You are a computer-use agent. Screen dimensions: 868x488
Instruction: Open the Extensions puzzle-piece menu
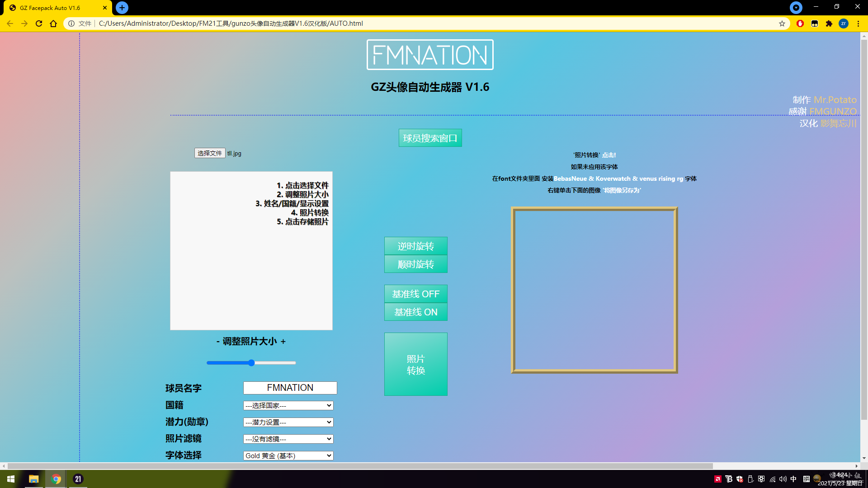coord(829,23)
